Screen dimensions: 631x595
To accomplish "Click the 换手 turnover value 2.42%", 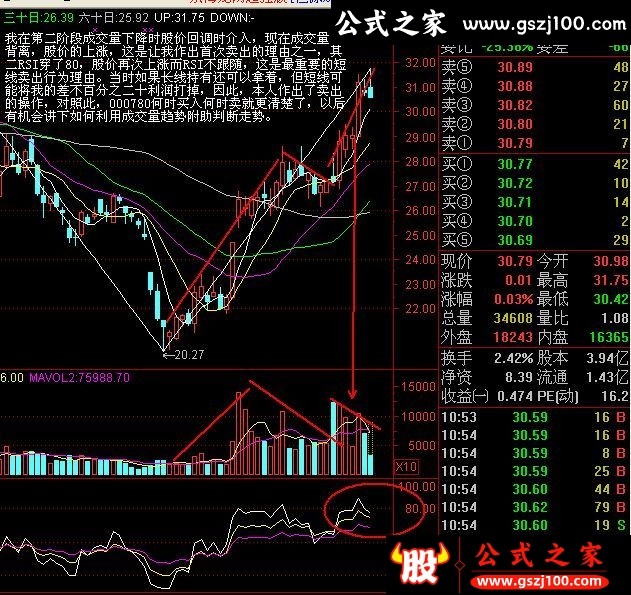I will (513, 358).
